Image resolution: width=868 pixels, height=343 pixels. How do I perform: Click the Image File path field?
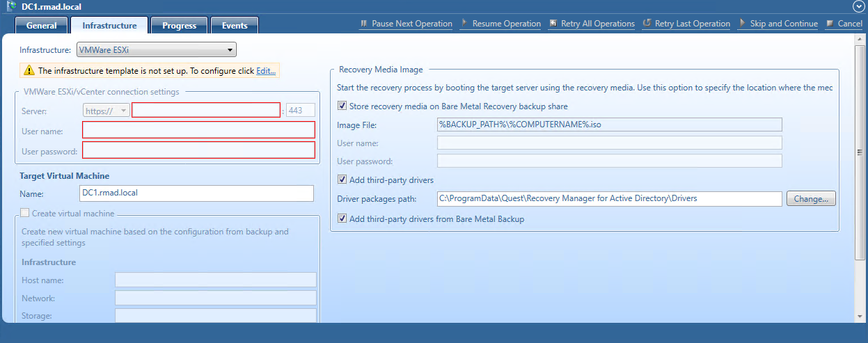610,125
